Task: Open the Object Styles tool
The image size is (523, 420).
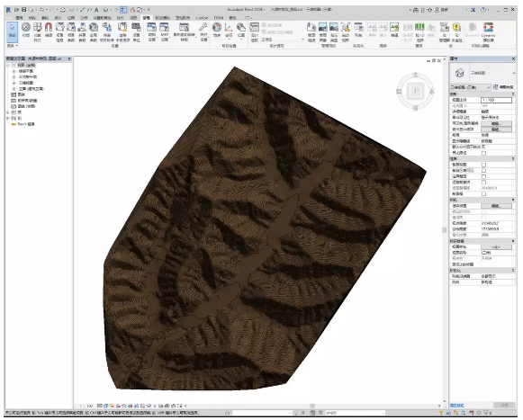Action: point(38,31)
